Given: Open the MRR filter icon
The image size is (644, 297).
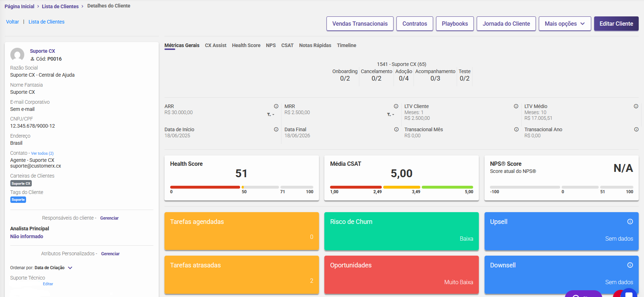Looking at the screenshot, I should pyautogui.click(x=390, y=114).
